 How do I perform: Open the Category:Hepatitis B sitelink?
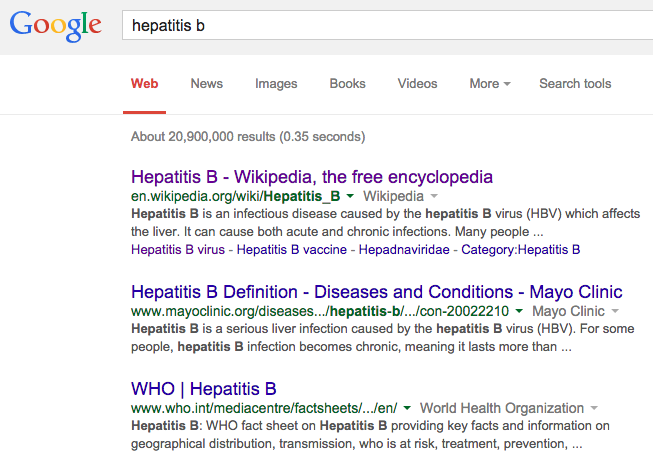tap(521, 250)
